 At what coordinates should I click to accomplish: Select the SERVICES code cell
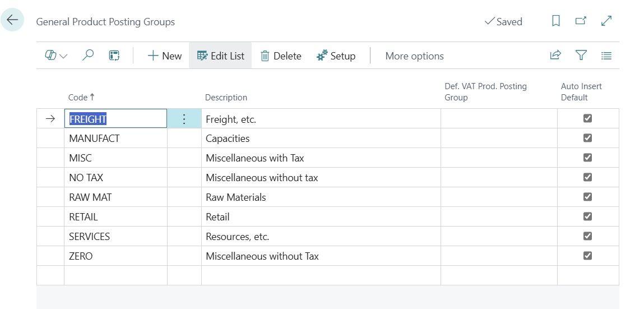pos(116,236)
